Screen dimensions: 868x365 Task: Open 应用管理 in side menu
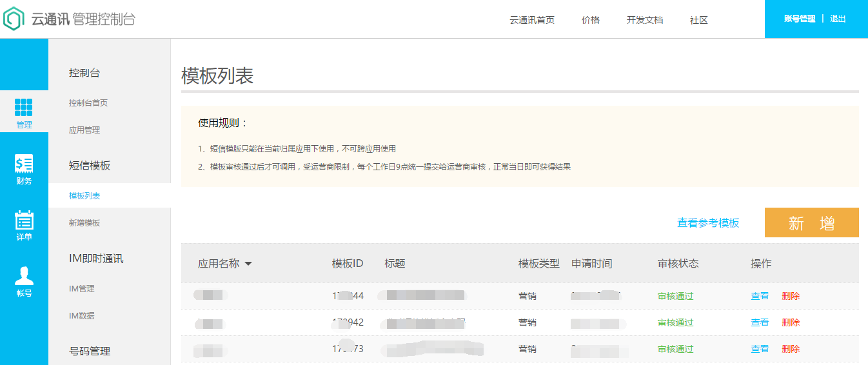[x=84, y=130]
